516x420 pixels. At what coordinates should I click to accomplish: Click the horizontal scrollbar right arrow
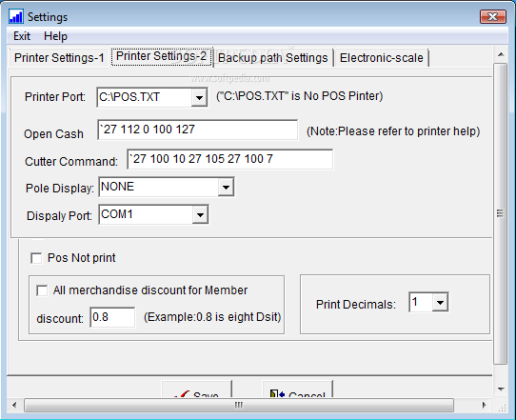click(484, 405)
